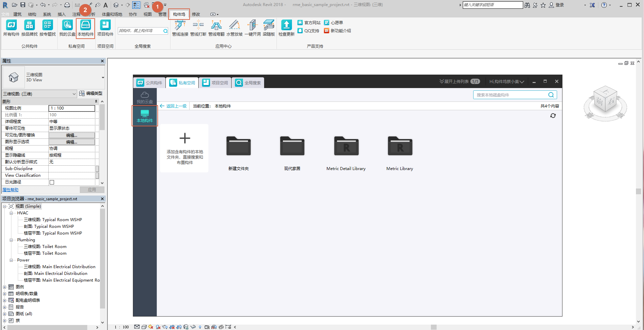
Task: Open QQ支持 support
Action: click(308, 31)
